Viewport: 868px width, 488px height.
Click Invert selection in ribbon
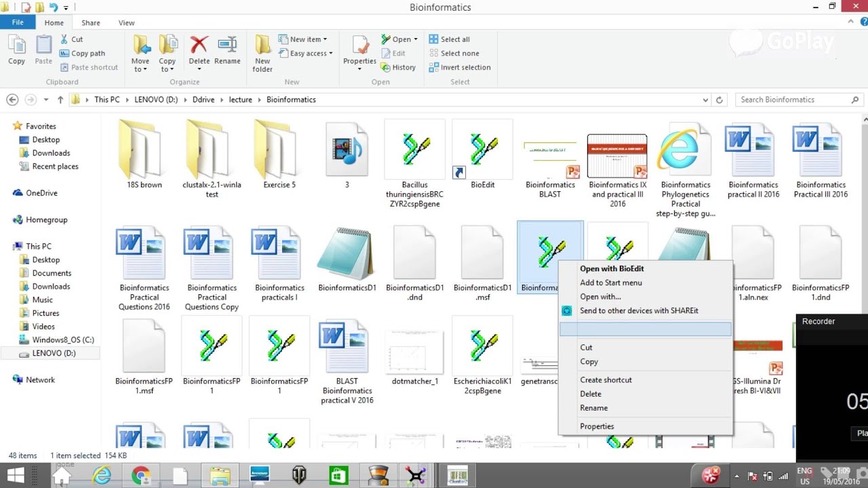[460, 67]
